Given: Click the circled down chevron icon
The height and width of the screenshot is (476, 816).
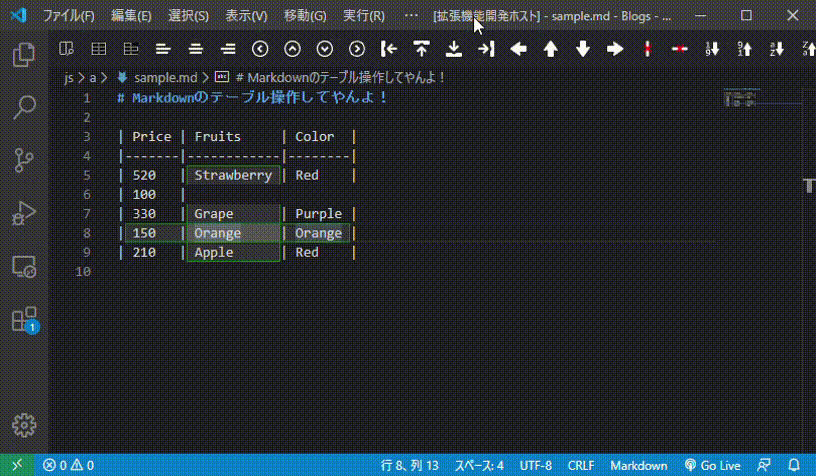Looking at the screenshot, I should pos(325,49).
